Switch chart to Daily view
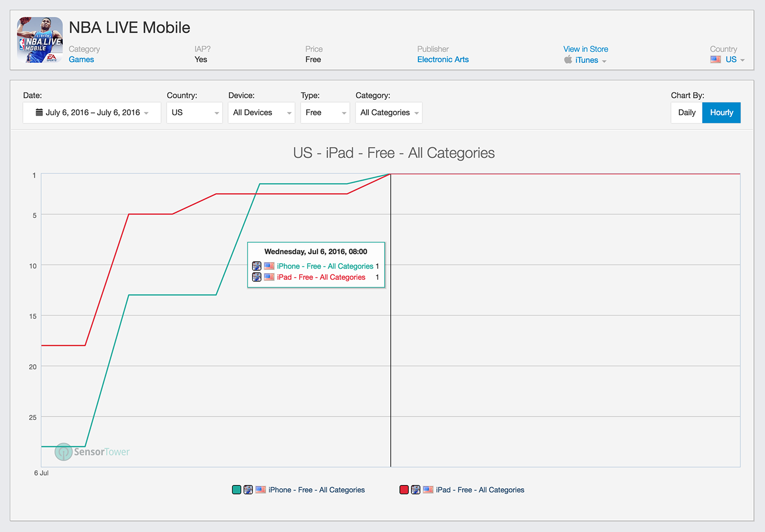Image resolution: width=765 pixels, height=532 pixels. click(687, 112)
